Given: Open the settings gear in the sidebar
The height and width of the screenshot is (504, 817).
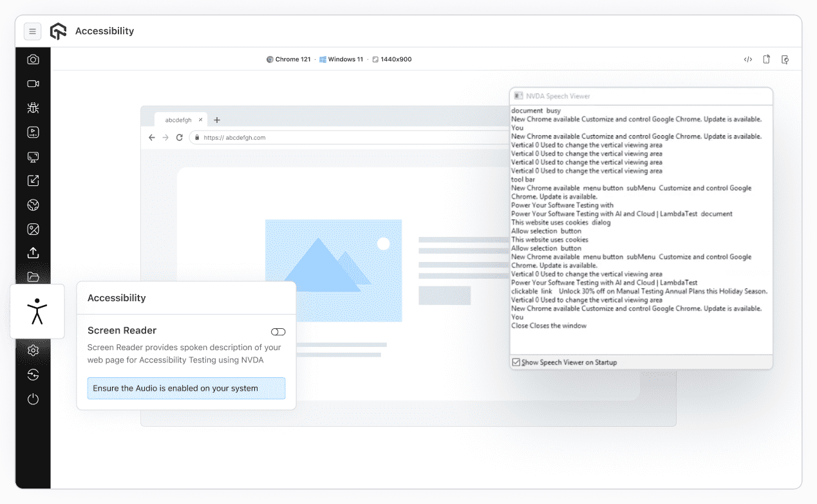Looking at the screenshot, I should [x=33, y=350].
